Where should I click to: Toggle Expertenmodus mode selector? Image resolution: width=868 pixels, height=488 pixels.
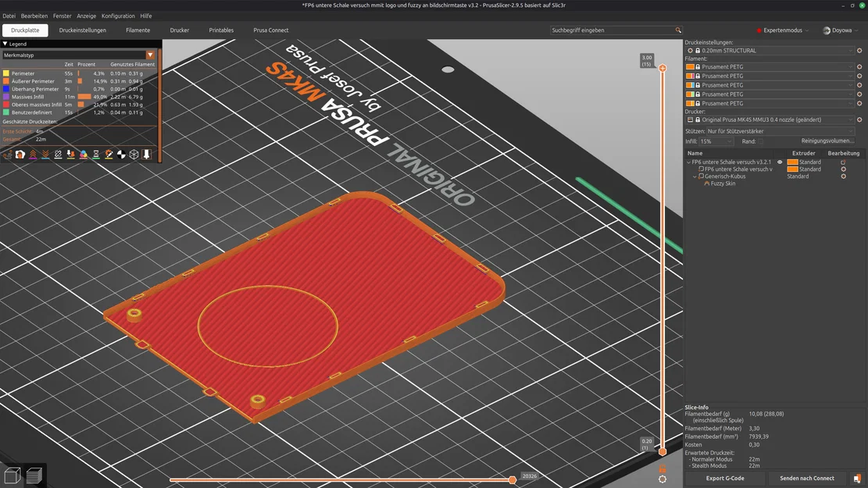tap(783, 30)
